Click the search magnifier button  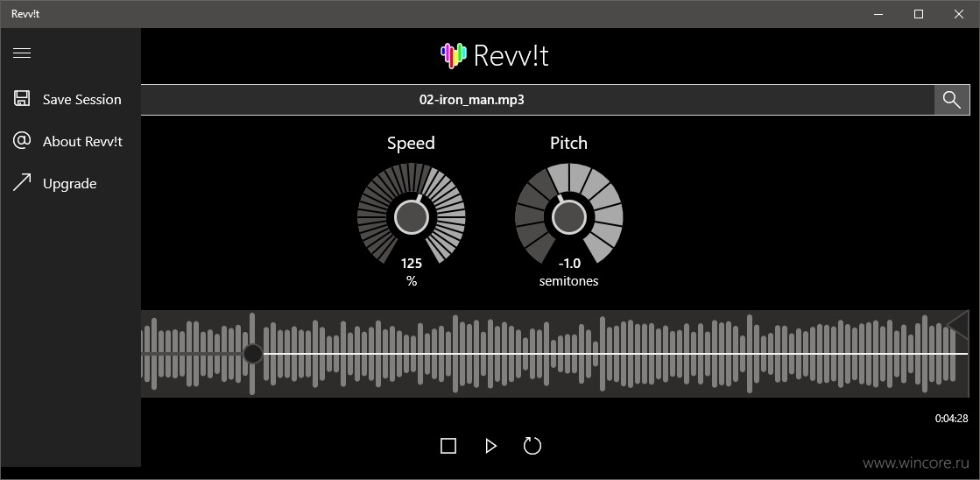point(952,99)
